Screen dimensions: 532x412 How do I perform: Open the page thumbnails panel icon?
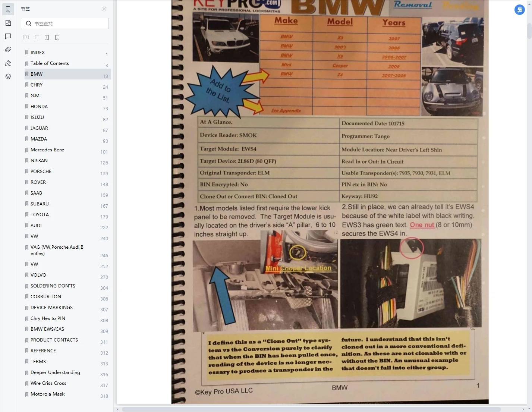[8, 23]
